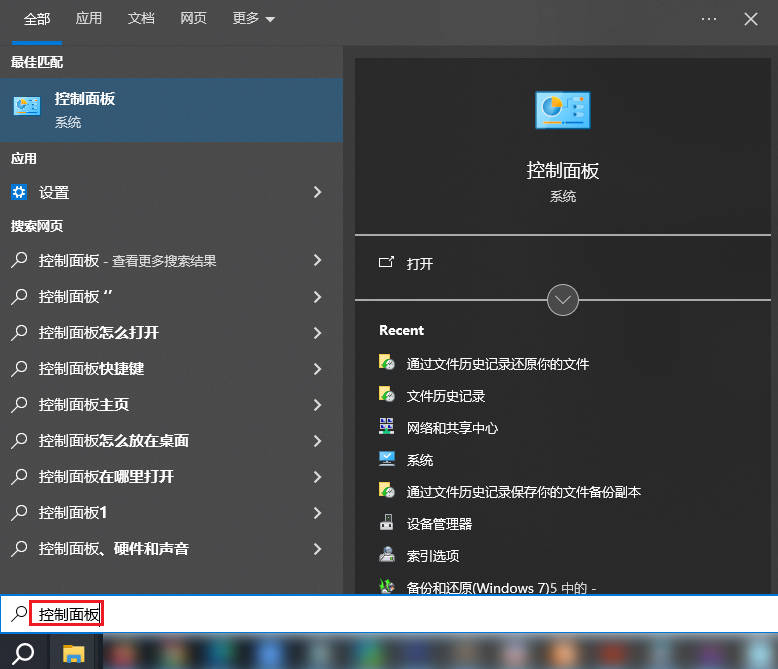Open recent item 通过文件历史记录还原你的文件
This screenshot has height=669, width=778.
(498, 364)
